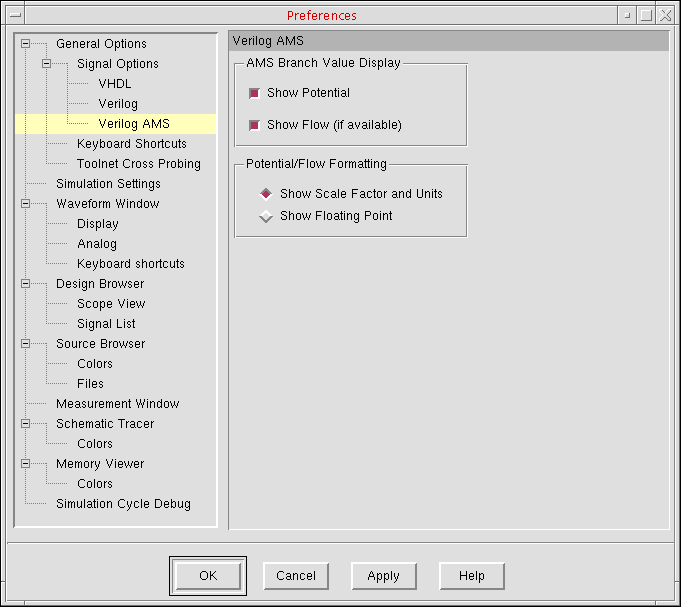
Task: Open the Verilog signal options page
Action: pos(118,104)
